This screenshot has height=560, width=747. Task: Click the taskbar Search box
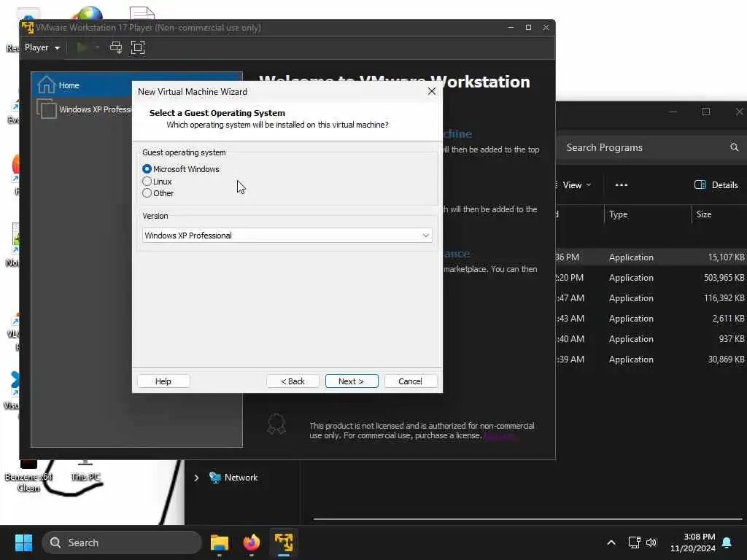tap(122, 542)
